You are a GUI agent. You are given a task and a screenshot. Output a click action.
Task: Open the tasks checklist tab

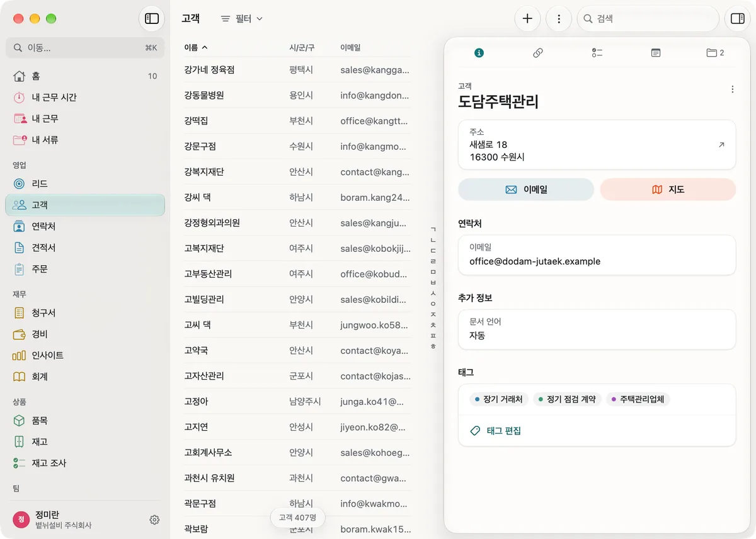click(x=597, y=53)
